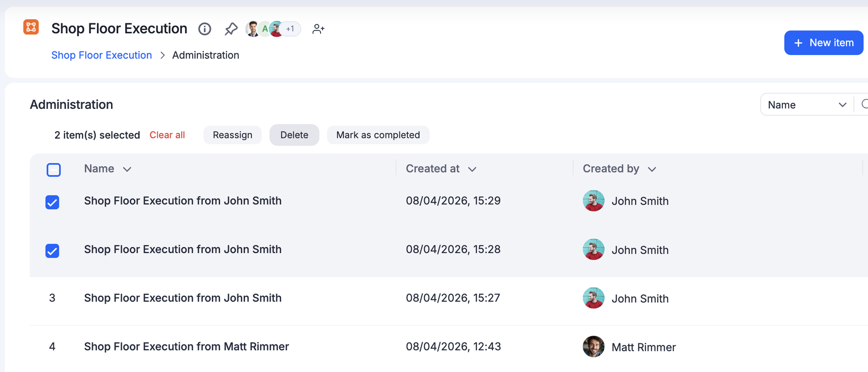The image size is (868, 372).
Task: Open the Name column header menu
Action: point(127,169)
